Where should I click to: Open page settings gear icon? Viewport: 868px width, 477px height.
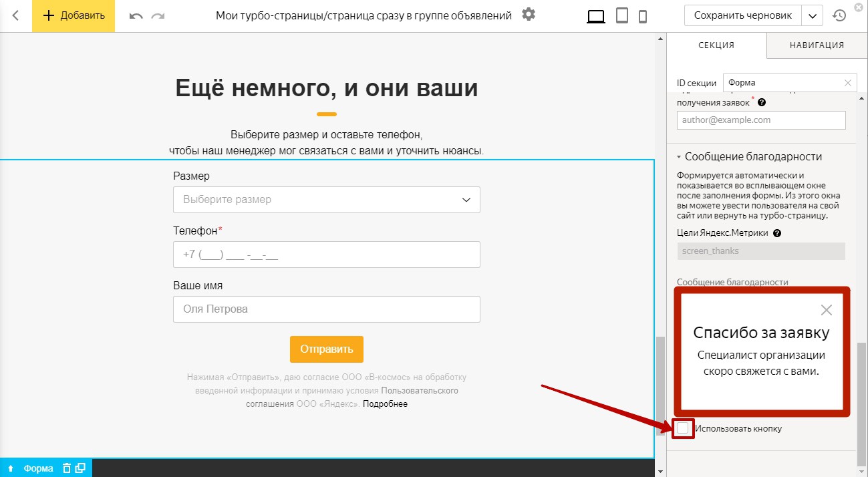[x=529, y=14]
